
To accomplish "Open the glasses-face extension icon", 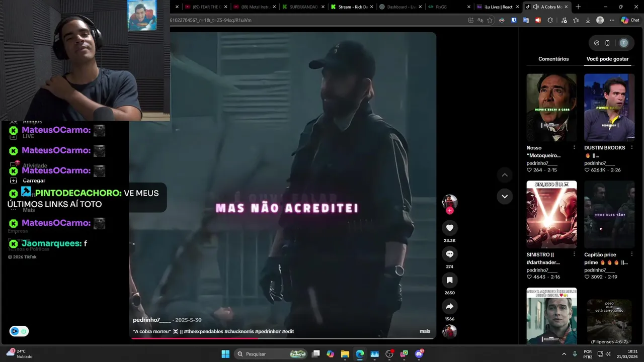I will [x=502, y=20].
